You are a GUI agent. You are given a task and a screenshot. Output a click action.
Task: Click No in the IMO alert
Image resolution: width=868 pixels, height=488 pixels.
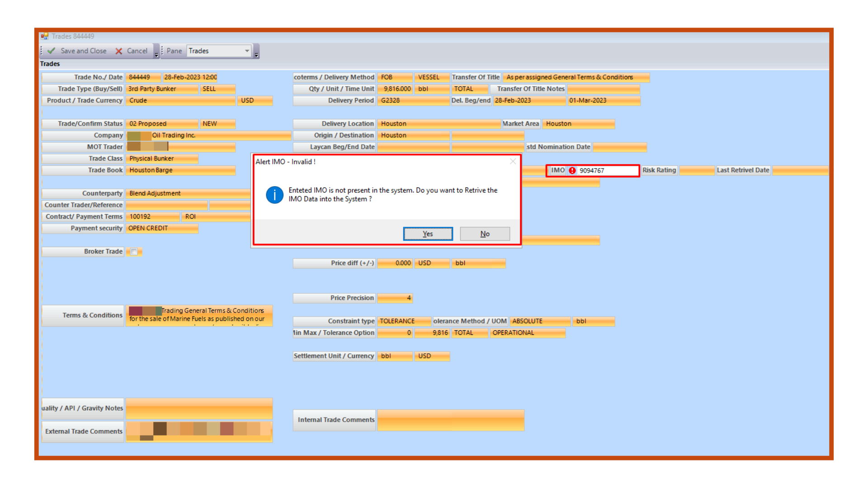click(485, 234)
